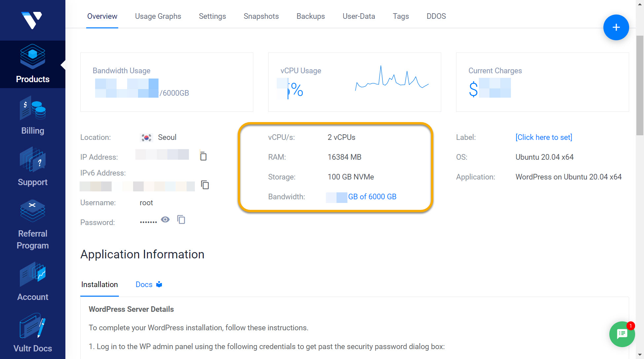Click the Vultr logo icon

tap(32, 20)
